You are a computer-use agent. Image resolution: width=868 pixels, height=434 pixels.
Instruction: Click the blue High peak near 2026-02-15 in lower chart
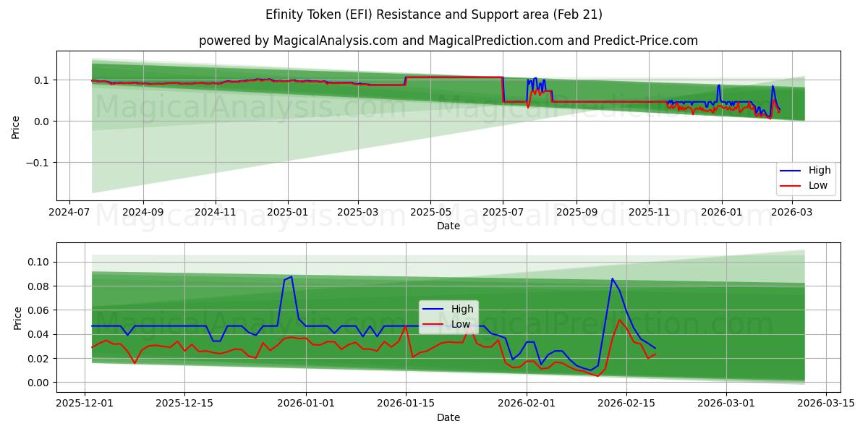(612, 278)
